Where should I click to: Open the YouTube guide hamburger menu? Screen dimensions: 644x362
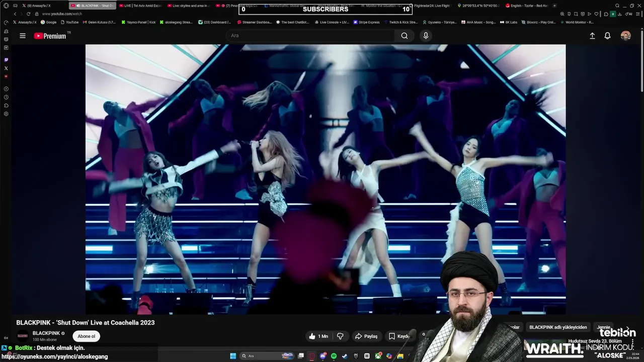[x=23, y=36]
